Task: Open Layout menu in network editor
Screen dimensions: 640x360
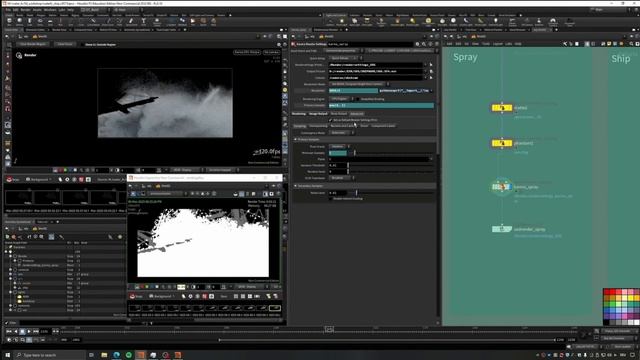Action: (x=498, y=44)
